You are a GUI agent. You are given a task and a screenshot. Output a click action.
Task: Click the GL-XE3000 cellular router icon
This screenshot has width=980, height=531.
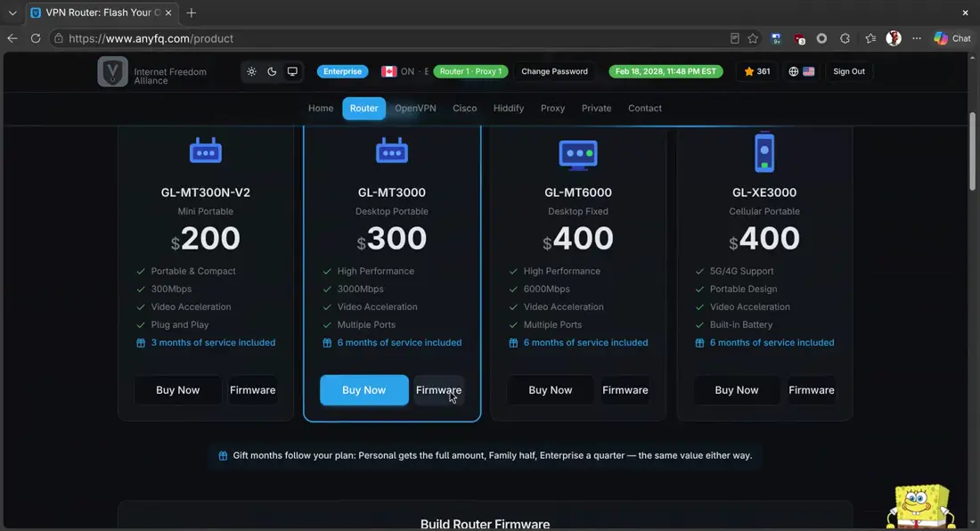[x=764, y=151]
